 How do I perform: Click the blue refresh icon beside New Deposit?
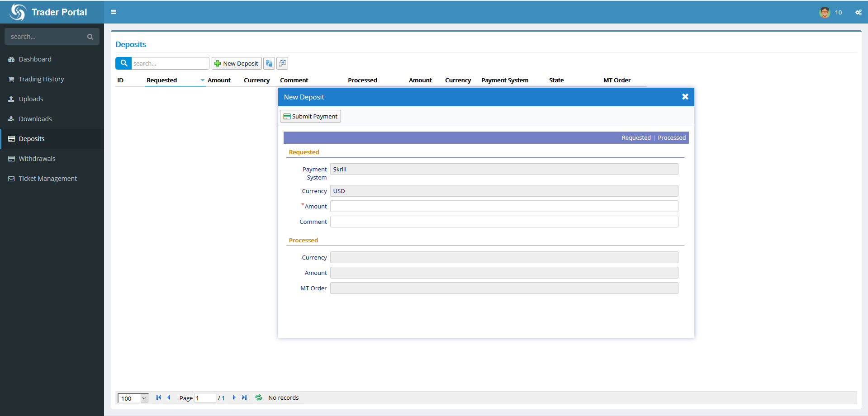[x=269, y=63]
